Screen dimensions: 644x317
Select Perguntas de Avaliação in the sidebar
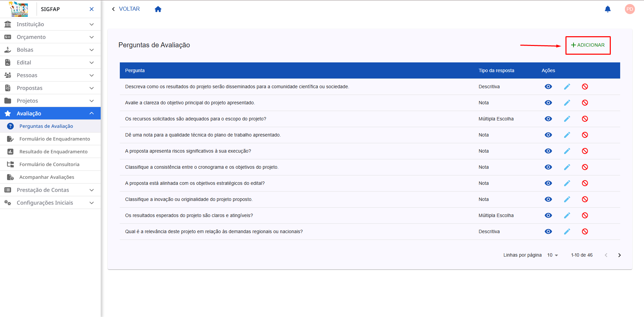tap(46, 126)
